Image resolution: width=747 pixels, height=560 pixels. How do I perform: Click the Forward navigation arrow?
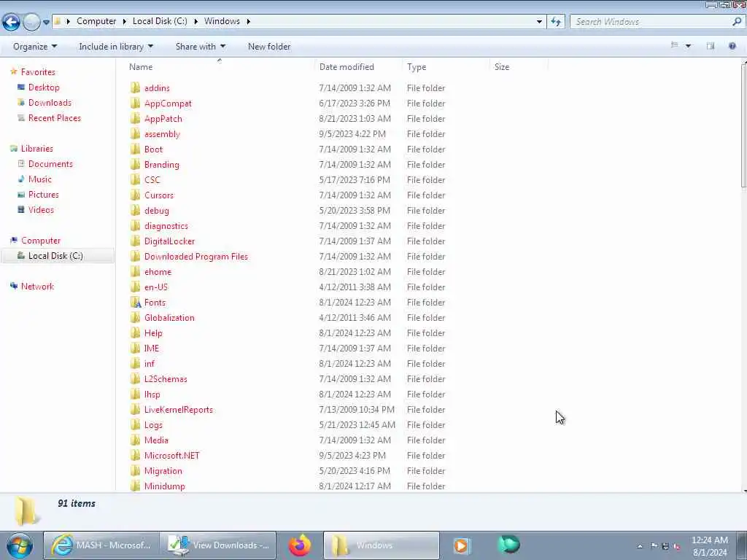[x=31, y=22]
